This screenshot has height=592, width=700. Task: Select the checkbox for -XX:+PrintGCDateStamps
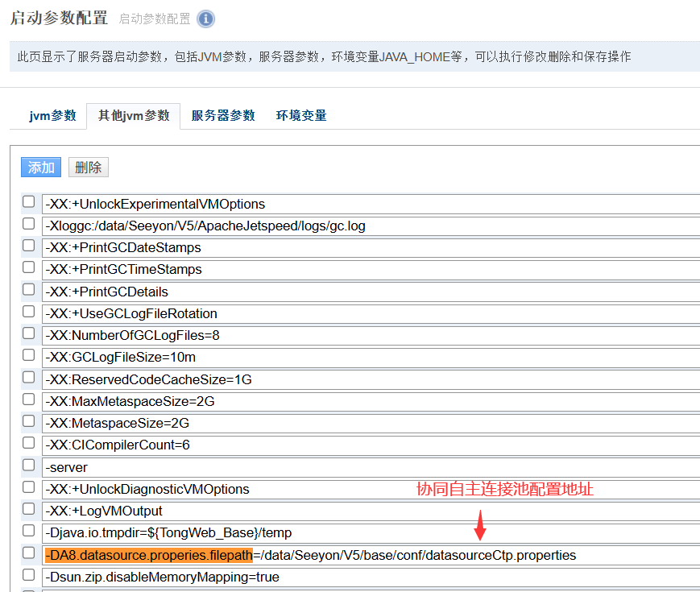28,246
